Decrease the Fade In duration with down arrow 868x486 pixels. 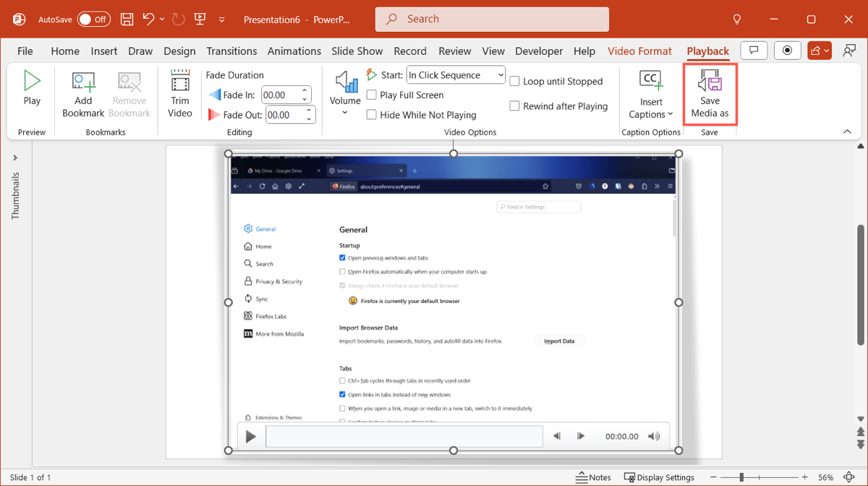306,99
